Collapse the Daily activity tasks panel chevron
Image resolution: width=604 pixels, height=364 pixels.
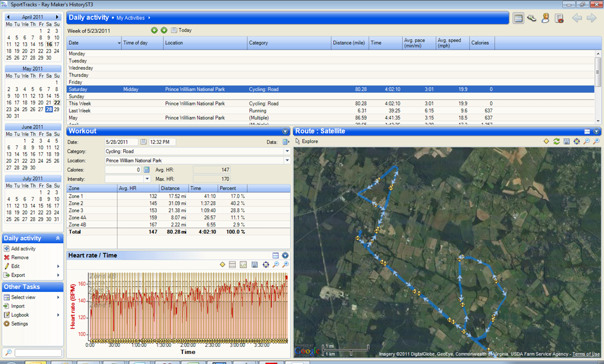tap(58, 238)
